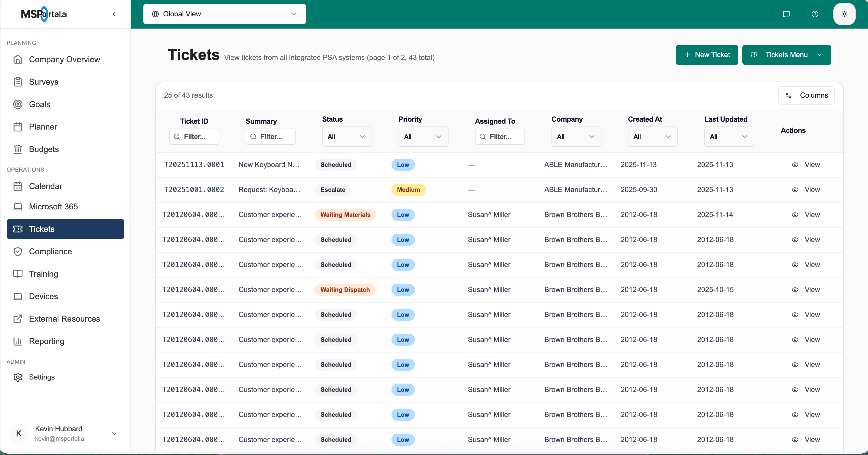Click eye icon on the Escalate ticket row
The width and height of the screenshot is (868, 455).
pyautogui.click(x=795, y=189)
